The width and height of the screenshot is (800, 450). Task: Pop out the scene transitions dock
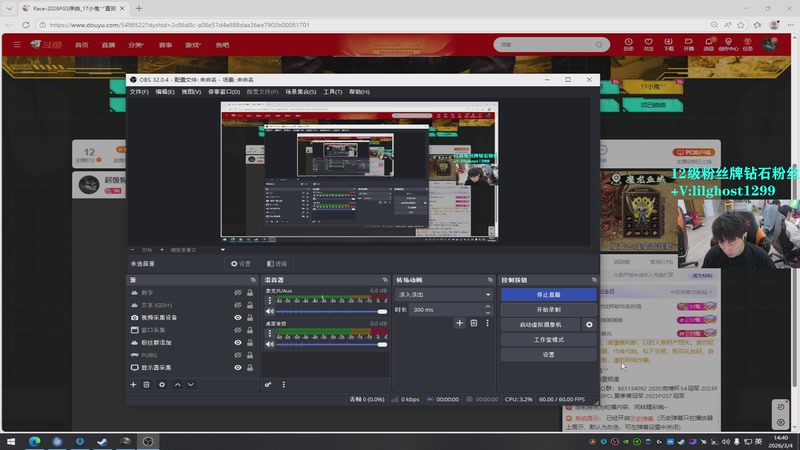[490, 280]
